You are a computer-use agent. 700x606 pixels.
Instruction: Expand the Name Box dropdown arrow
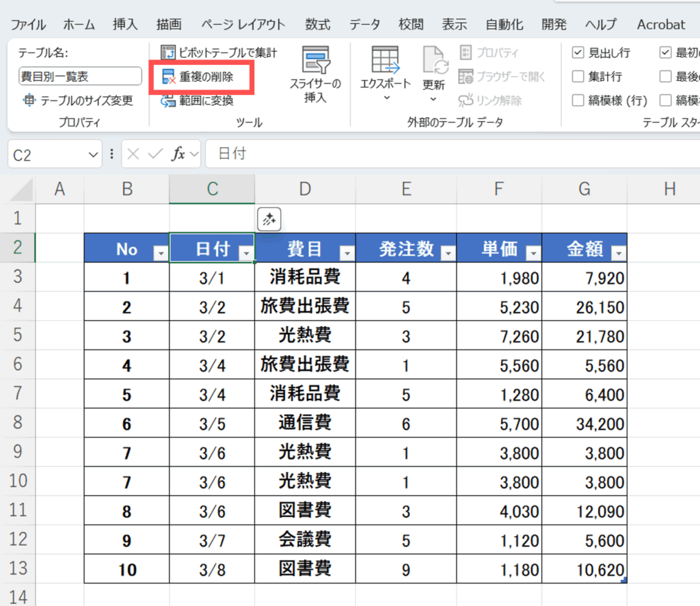pyautogui.click(x=94, y=155)
